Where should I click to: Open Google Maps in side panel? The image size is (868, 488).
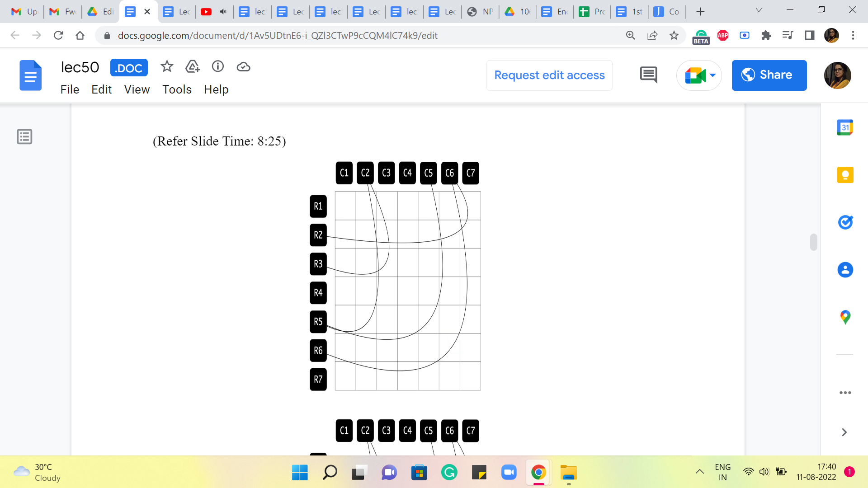coord(845,317)
